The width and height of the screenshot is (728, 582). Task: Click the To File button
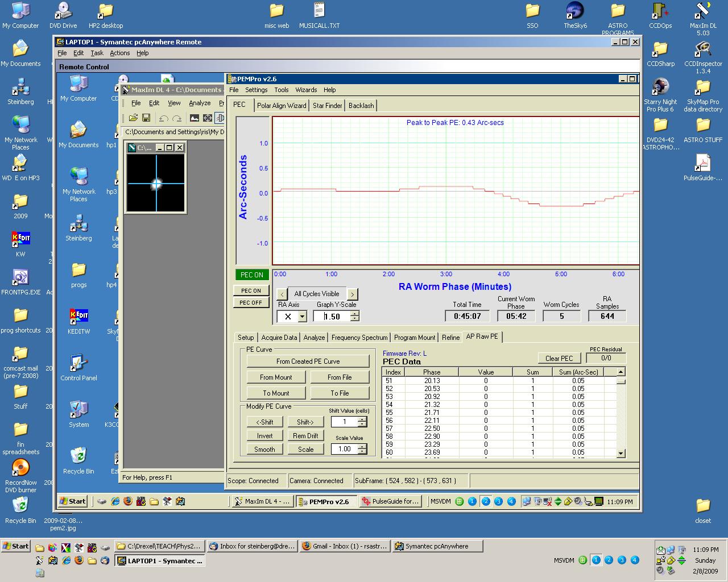click(340, 393)
